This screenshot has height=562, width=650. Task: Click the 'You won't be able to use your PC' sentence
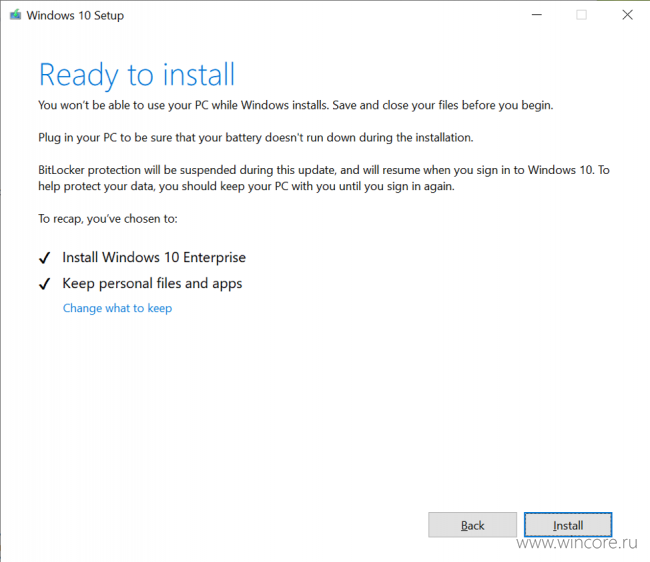coord(296,105)
